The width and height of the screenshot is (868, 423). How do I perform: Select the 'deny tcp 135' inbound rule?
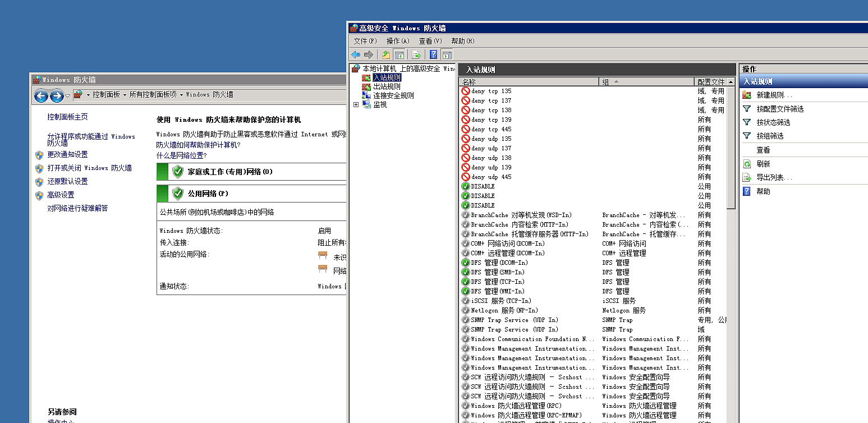tap(491, 91)
